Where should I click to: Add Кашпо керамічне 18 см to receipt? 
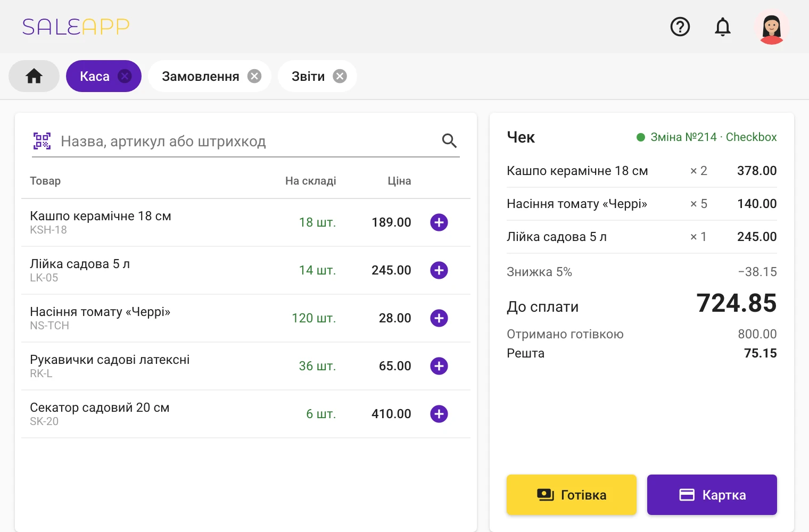click(x=439, y=222)
